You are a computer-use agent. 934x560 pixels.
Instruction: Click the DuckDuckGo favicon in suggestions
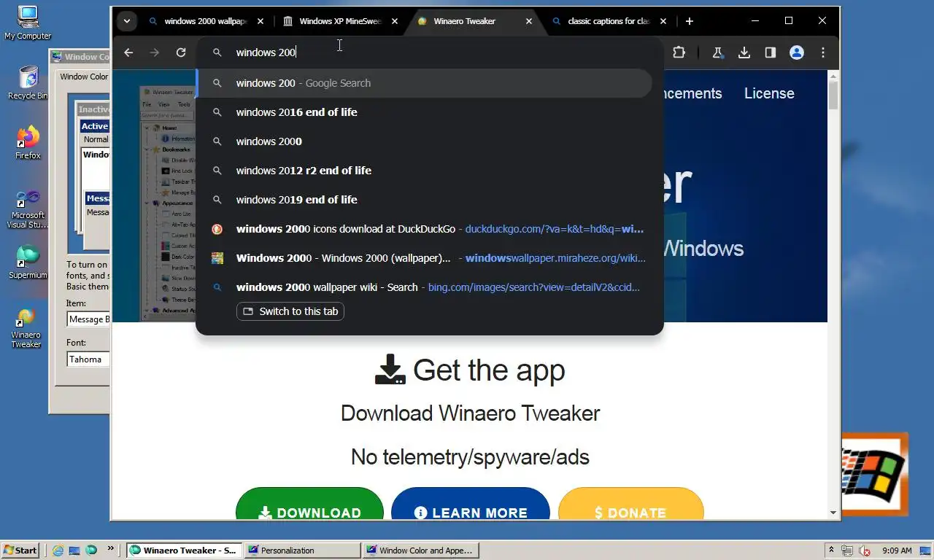click(217, 229)
